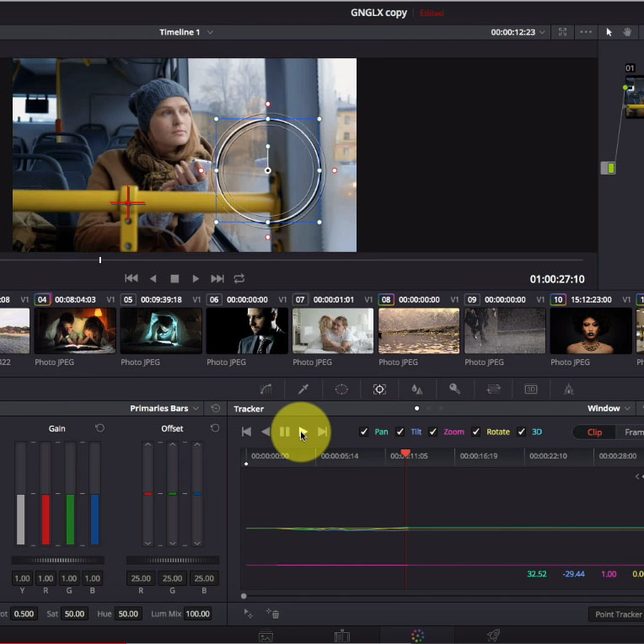Open the Tracker Window mode dropdown

tap(609, 408)
